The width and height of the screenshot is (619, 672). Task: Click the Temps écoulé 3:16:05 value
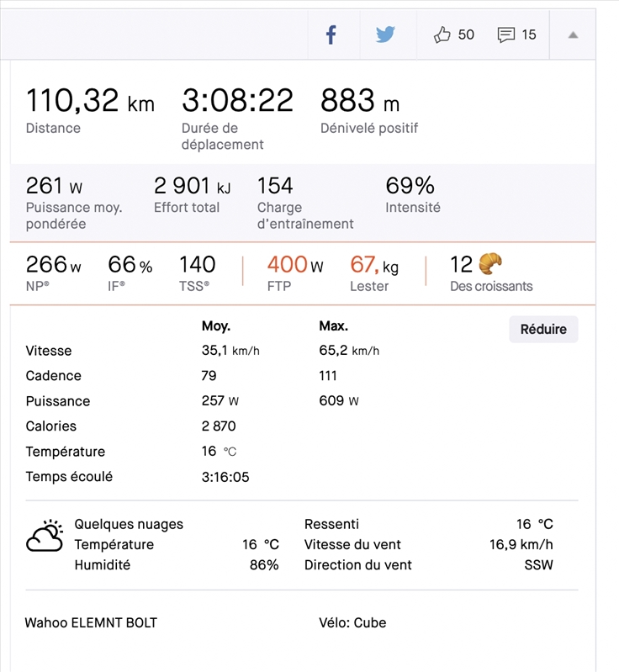(225, 477)
